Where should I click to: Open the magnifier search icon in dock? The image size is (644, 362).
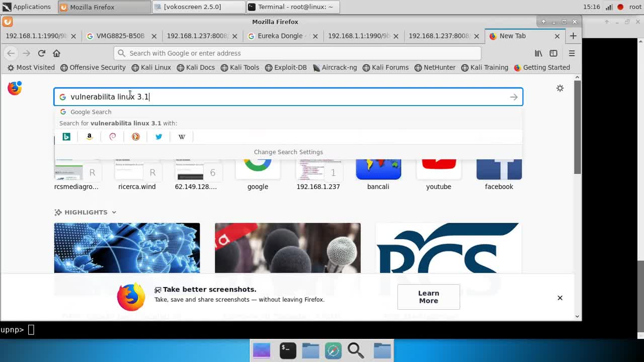point(356,350)
